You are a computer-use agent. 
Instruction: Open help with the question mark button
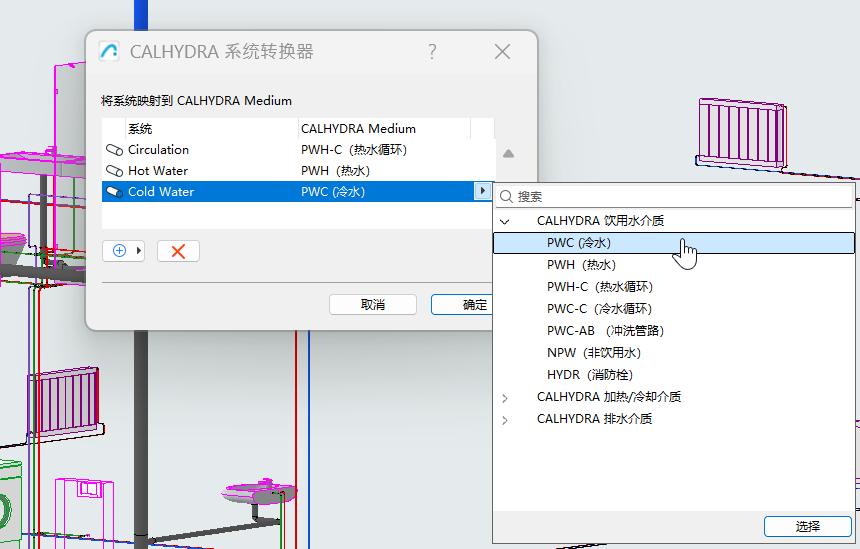point(432,52)
